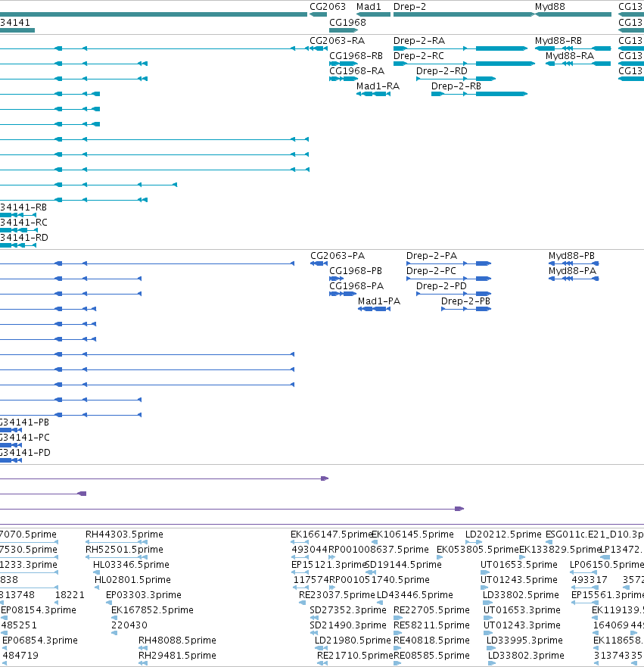The height and width of the screenshot is (667, 644).
Task: Open EST label LD20212.5prime
Action: pos(503,535)
